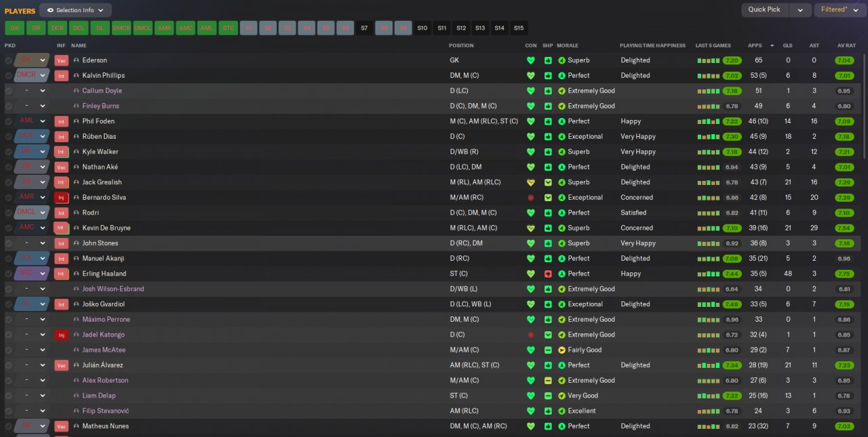Open Phil Foden's AML position dropdown
Viewport: 868px width, 437px height.
[43, 121]
